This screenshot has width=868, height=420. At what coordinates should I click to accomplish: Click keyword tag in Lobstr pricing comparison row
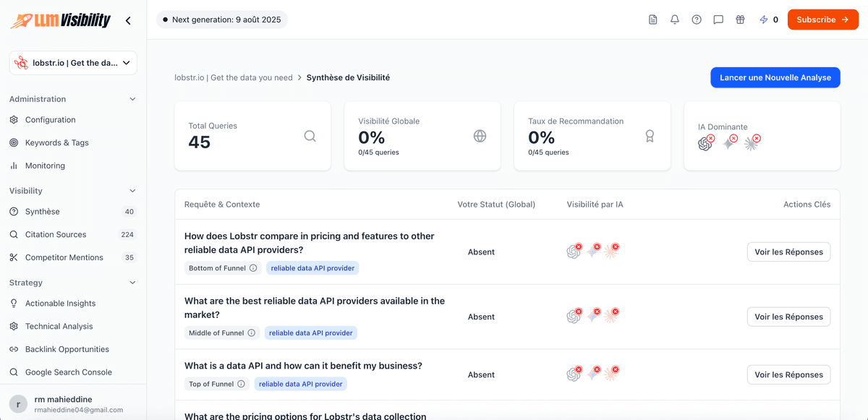tap(312, 268)
